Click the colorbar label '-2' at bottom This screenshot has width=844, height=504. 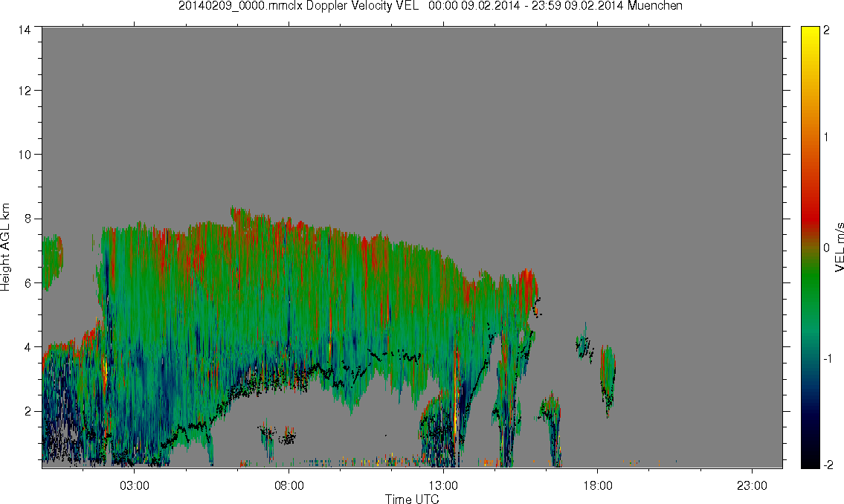pos(828,465)
